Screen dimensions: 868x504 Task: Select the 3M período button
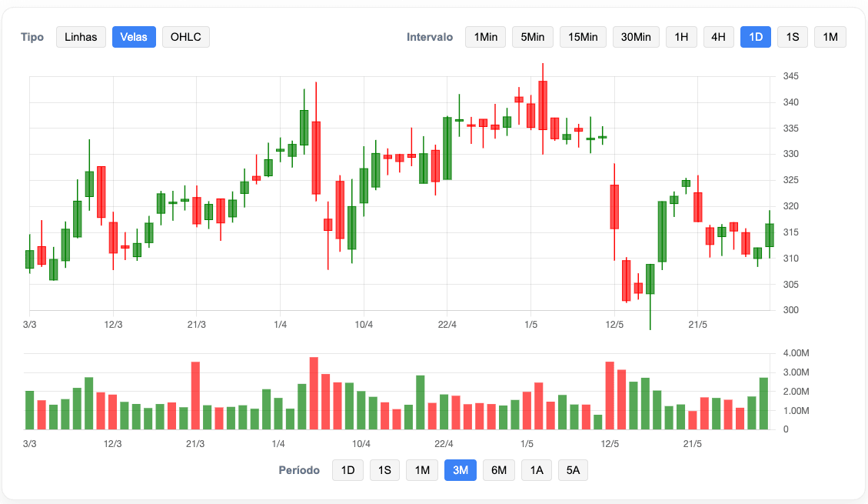pos(461,470)
